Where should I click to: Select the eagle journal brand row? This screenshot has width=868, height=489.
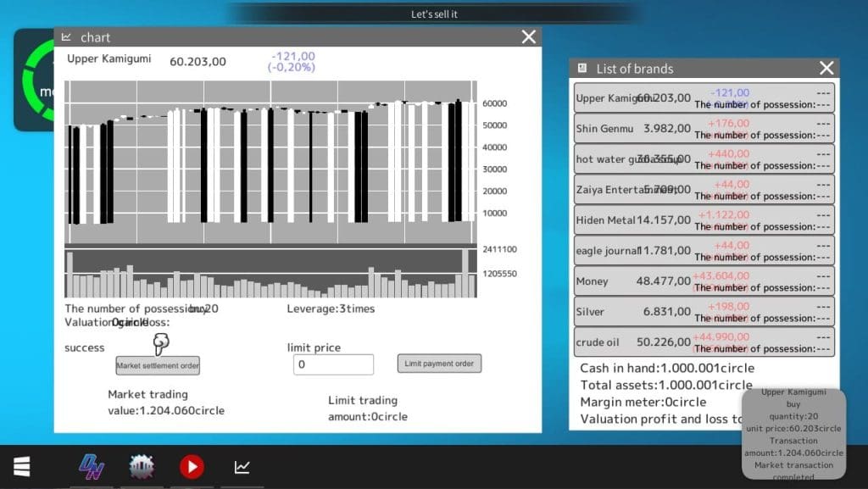(704, 251)
